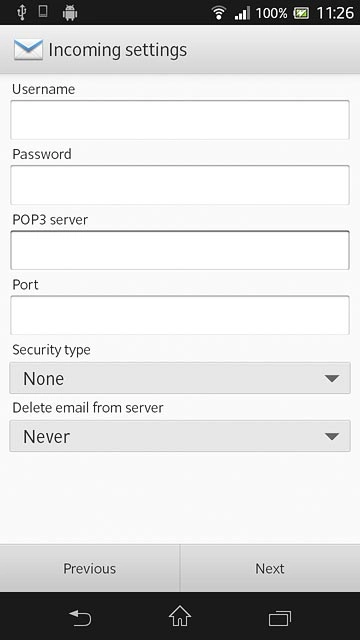Open the Recent apps icon
The width and height of the screenshot is (360, 640).
pos(280,618)
